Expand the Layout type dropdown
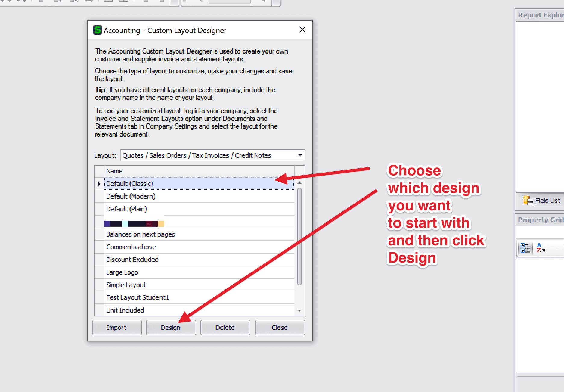 pos(300,155)
